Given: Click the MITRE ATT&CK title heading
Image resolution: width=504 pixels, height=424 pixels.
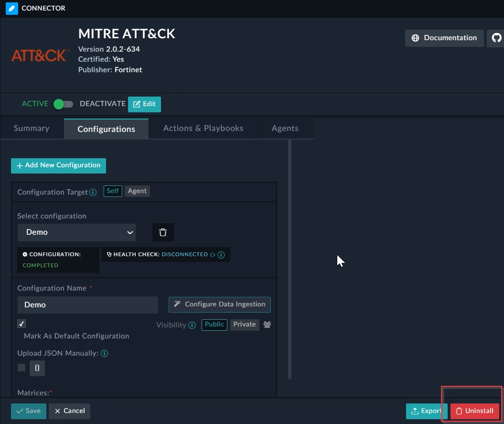Looking at the screenshot, I should click(x=127, y=34).
